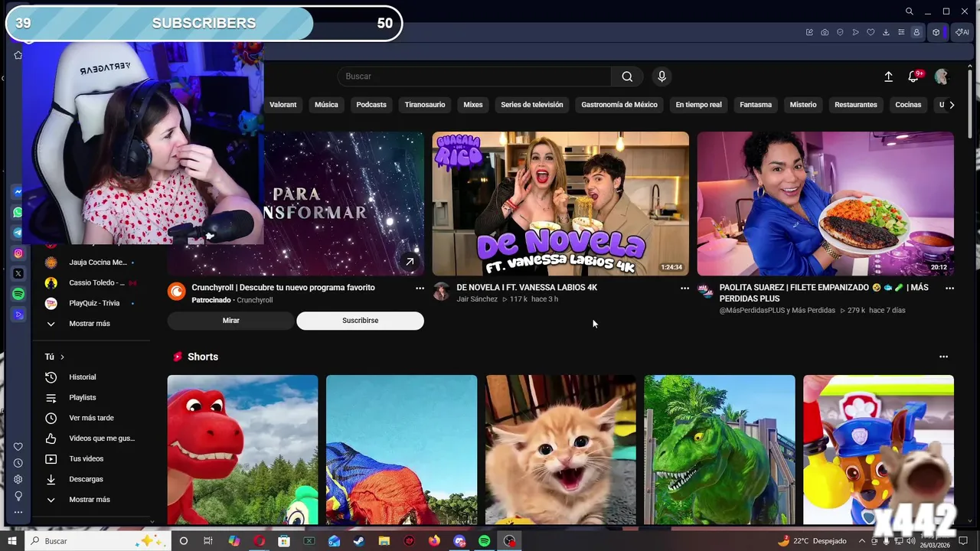Open the Jair Sánchez channel link
980x551 pixels.
click(477, 299)
